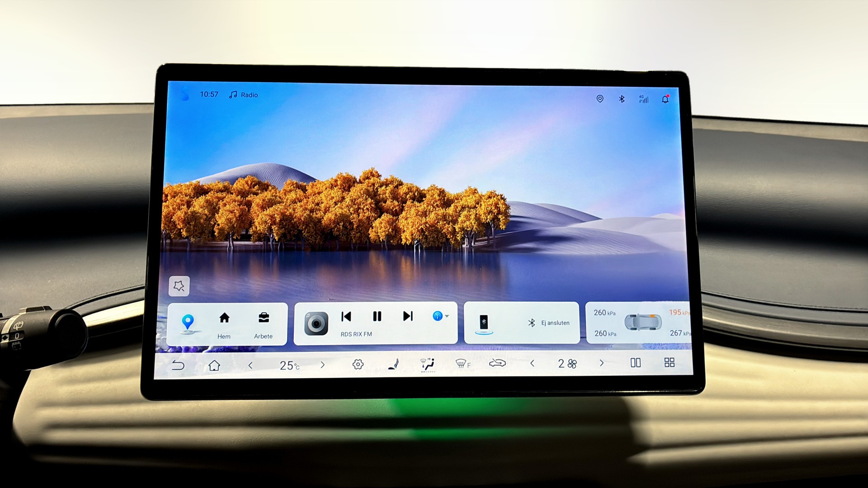Tap the wallpaper pin icon above widgets

tap(179, 286)
